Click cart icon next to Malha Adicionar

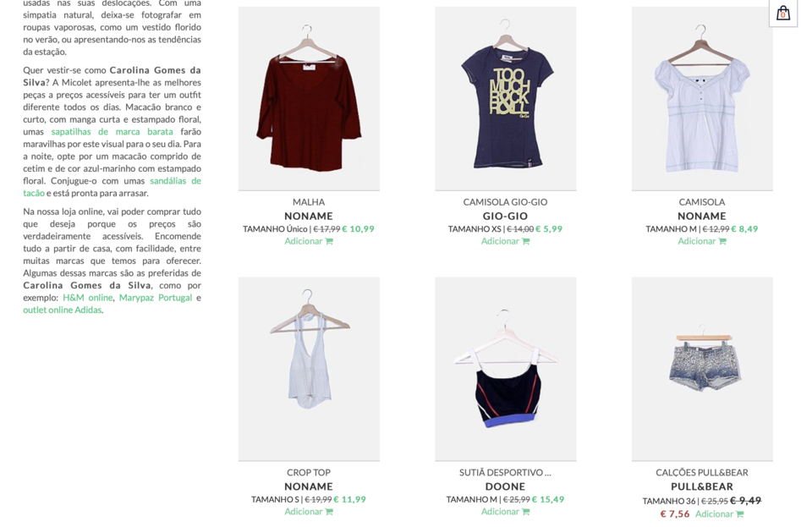[x=329, y=241]
